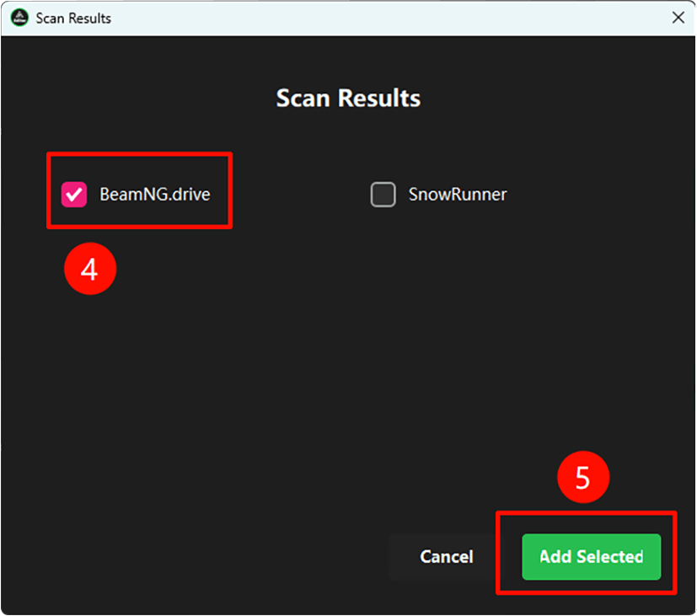Click the Scan Results window title text
697x616 pixels.
point(72,18)
